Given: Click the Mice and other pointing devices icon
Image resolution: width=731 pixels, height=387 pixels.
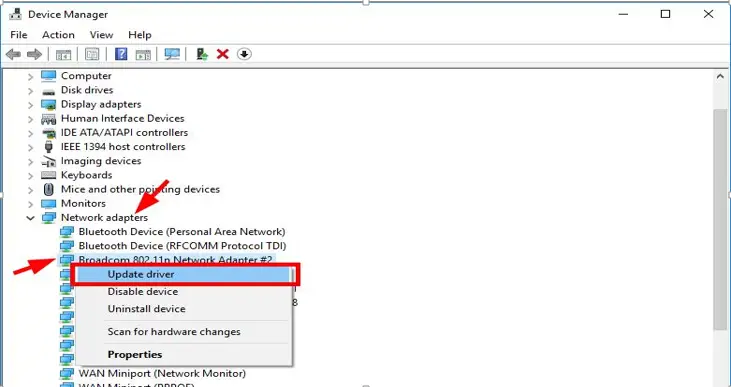Looking at the screenshot, I should click(48, 189).
